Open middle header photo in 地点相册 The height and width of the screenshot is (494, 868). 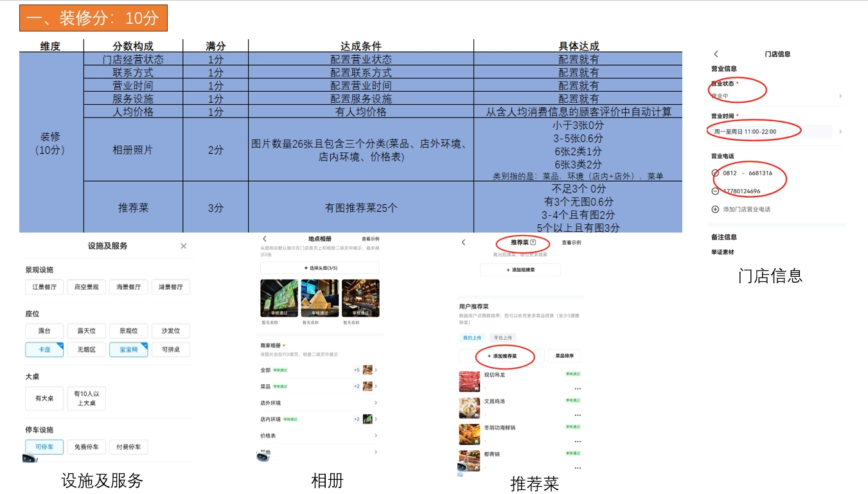click(320, 298)
